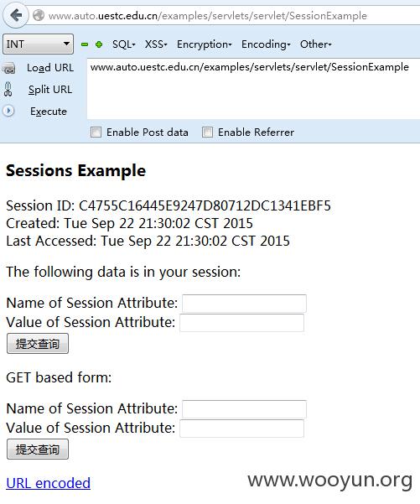Click the globe site identity icon
420x504 pixels.
click(x=39, y=15)
